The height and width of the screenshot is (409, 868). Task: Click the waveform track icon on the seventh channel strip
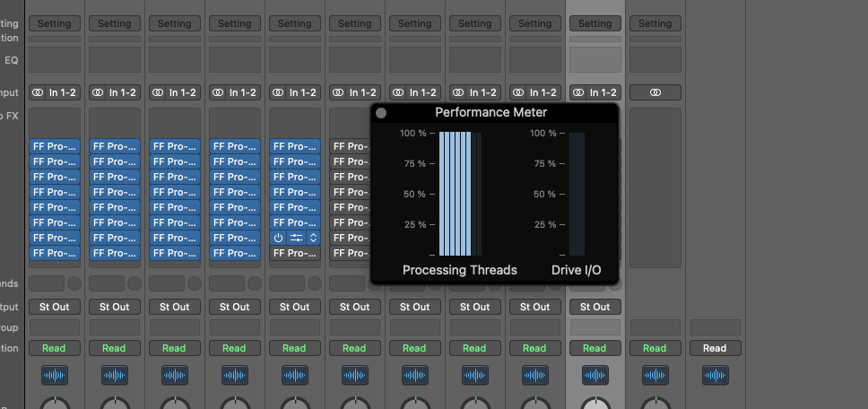(414, 375)
